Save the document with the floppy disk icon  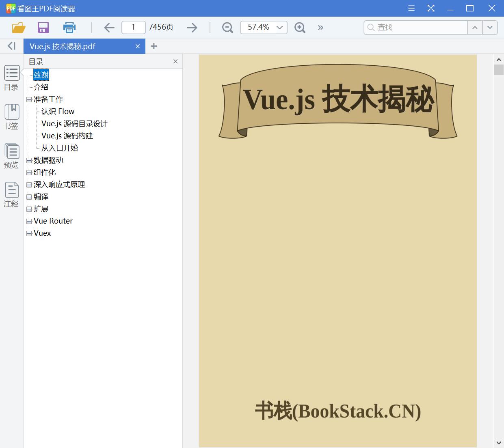click(43, 28)
